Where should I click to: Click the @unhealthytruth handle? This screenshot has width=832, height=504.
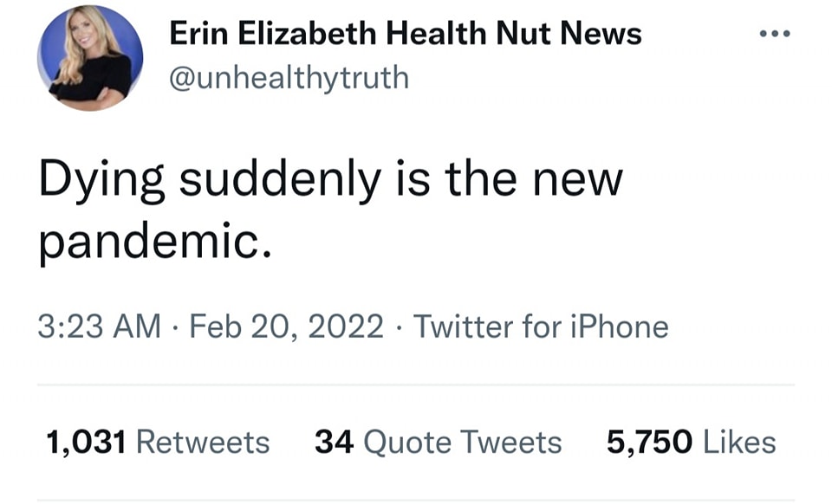pos(289,77)
